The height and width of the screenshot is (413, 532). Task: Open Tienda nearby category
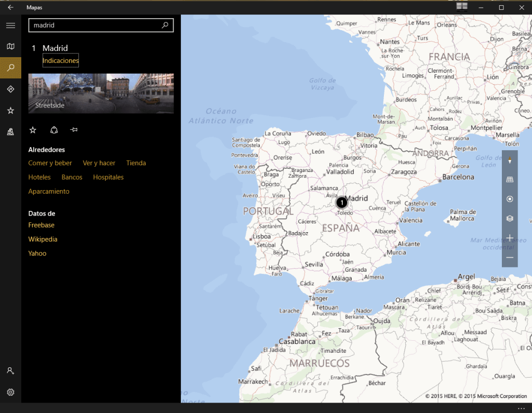(136, 163)
